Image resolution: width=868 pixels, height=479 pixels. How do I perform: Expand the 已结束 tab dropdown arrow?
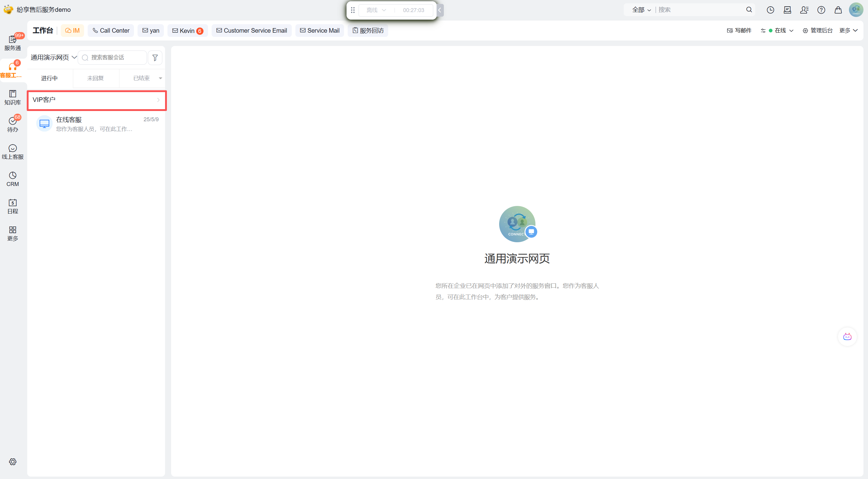(161, 78)
